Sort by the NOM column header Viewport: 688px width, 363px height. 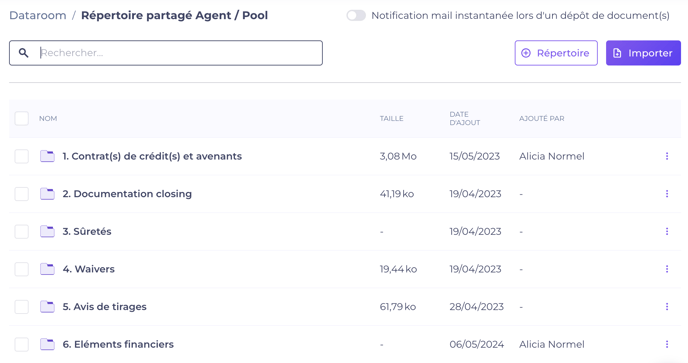coord(48,119)
